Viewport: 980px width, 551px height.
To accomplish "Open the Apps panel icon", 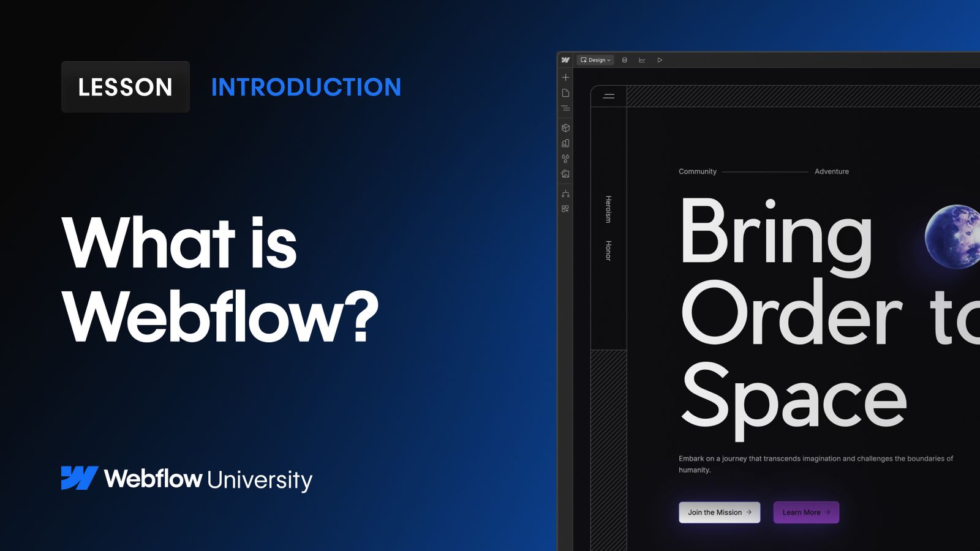I will pyautogui.click(x=566, y=209).
